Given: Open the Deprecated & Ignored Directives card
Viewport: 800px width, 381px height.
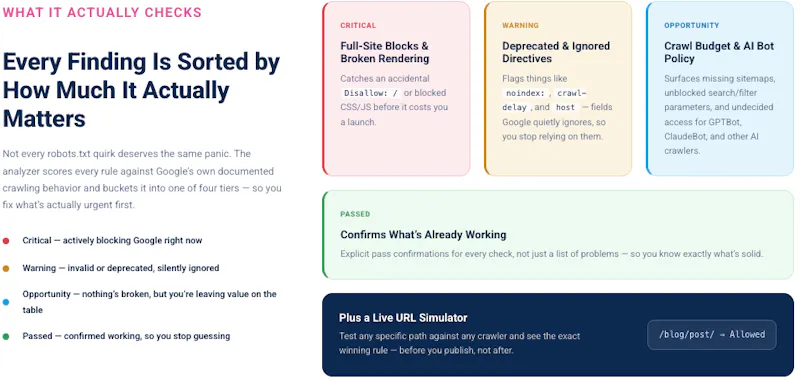Looking at the screenshot, I should (558, 89).
